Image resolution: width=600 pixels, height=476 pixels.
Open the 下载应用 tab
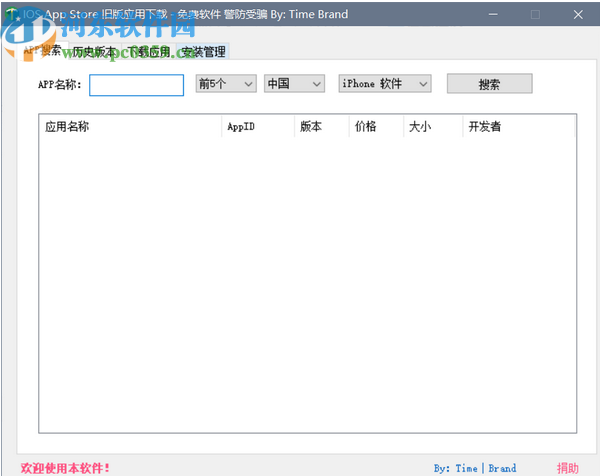click(x=148, y=52)
